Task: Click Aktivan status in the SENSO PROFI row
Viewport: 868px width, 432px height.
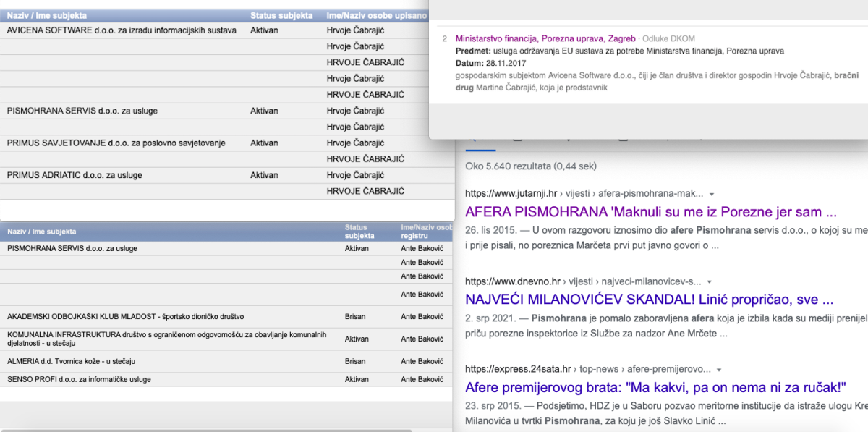Action: (357, 379)
